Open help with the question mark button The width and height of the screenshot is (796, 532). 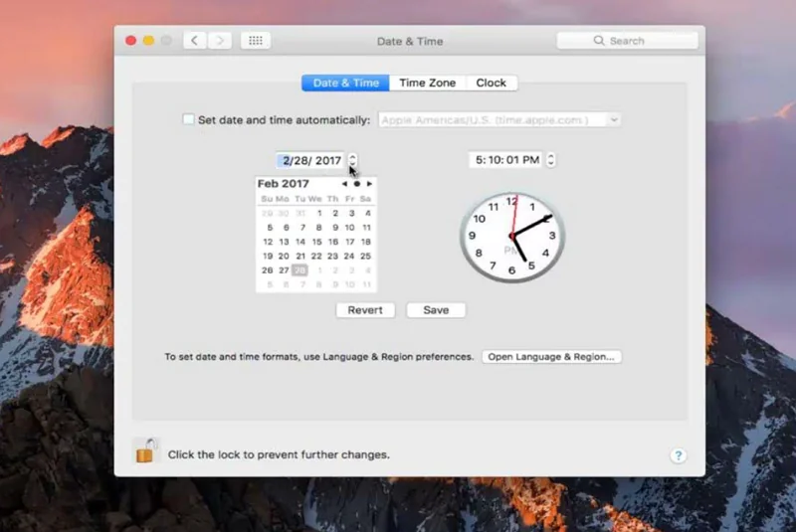[679, 455]
